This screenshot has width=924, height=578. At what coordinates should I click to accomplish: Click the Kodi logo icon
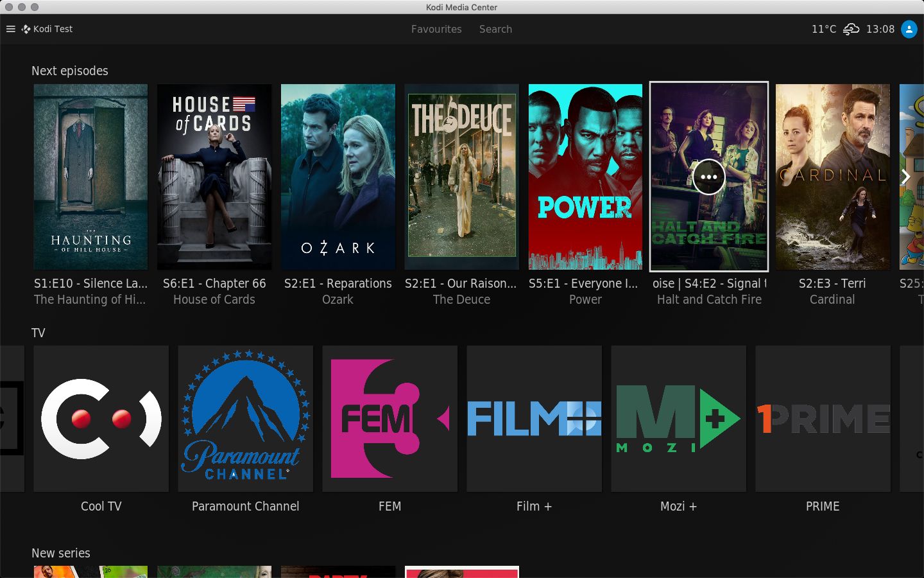point(26,29)
